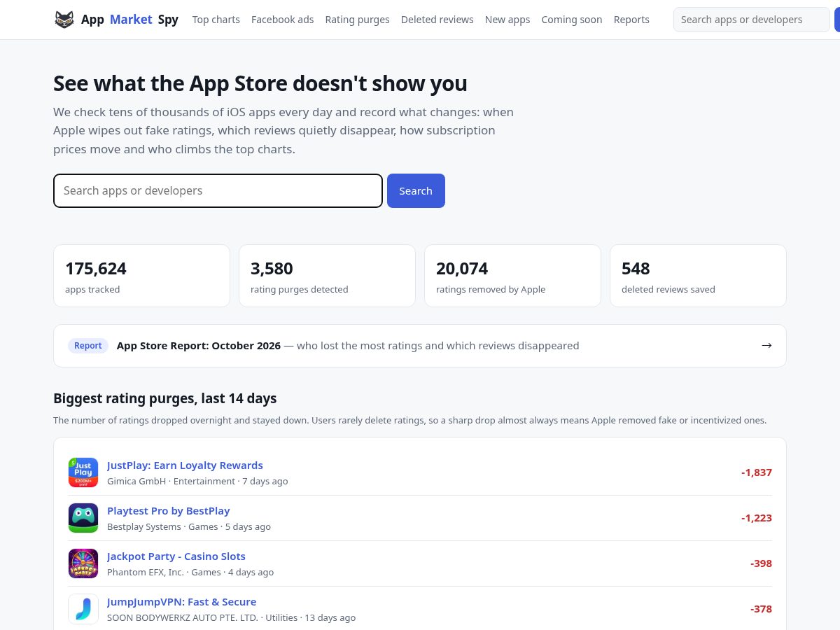Viewport: 840px width, 630px height.
Task: Click the Report badge label
Action: click(88, 346)
